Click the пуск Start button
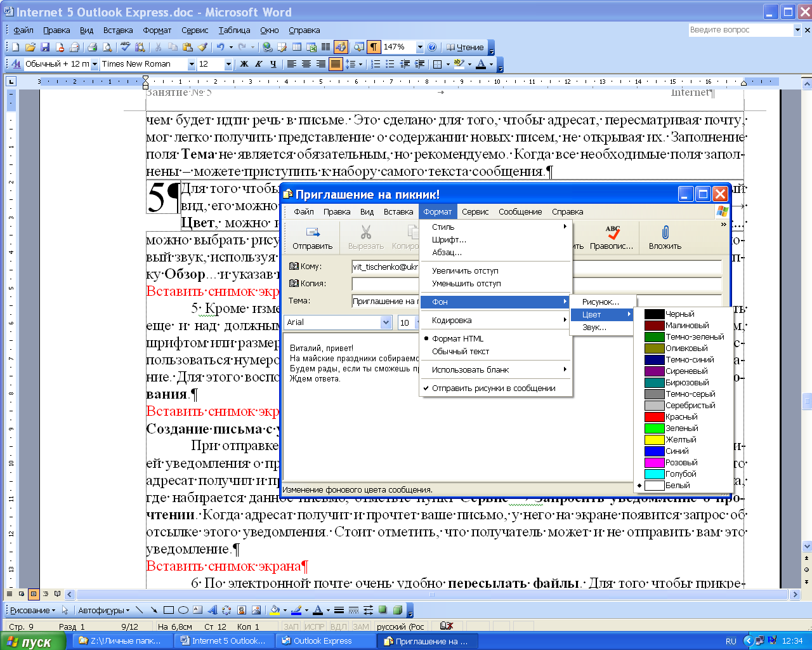Screen dimensions: 812x650 point(32,641)
